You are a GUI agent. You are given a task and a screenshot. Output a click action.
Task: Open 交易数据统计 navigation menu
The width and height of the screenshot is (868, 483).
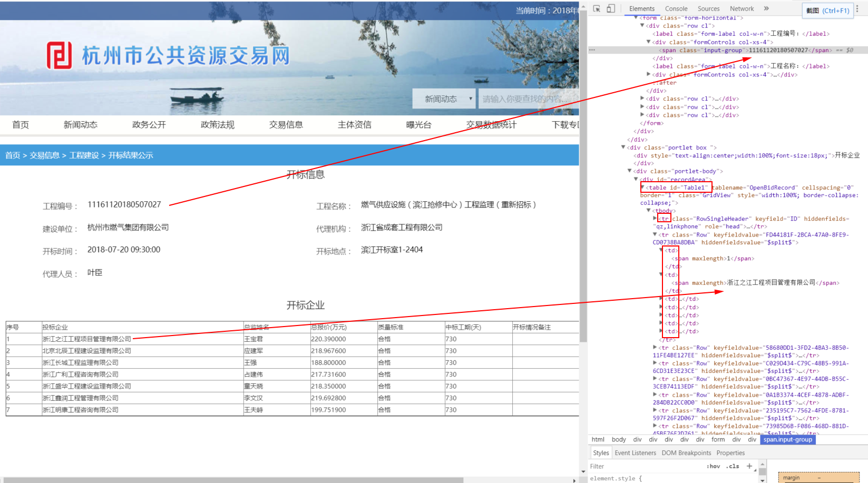click(x=491, y=125)
